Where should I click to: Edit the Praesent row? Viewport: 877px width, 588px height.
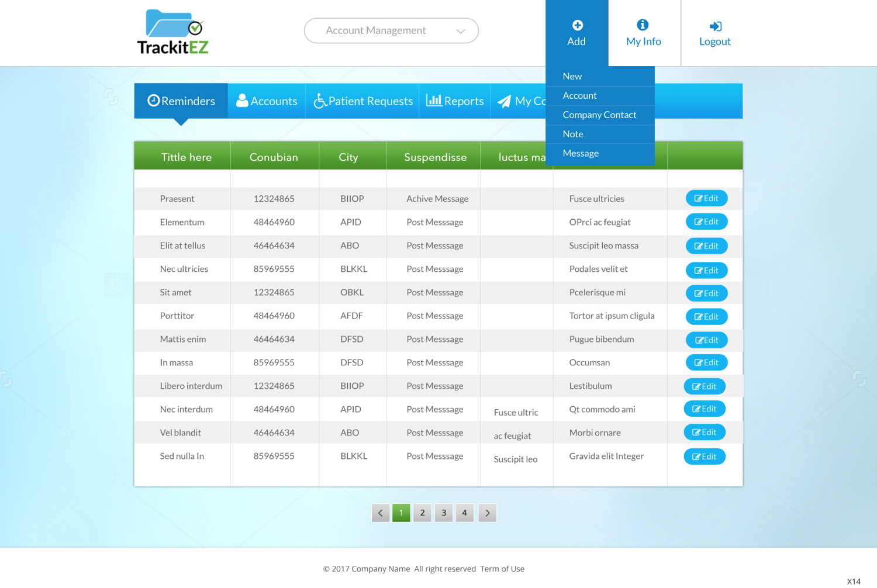click(706, 199)
